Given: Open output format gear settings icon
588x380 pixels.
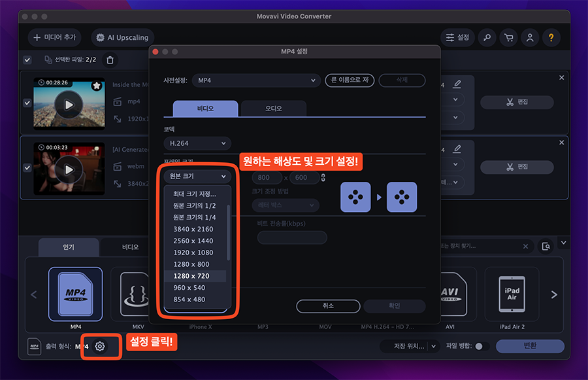Looking at the screenshot, I should click(x=100, y=346).
